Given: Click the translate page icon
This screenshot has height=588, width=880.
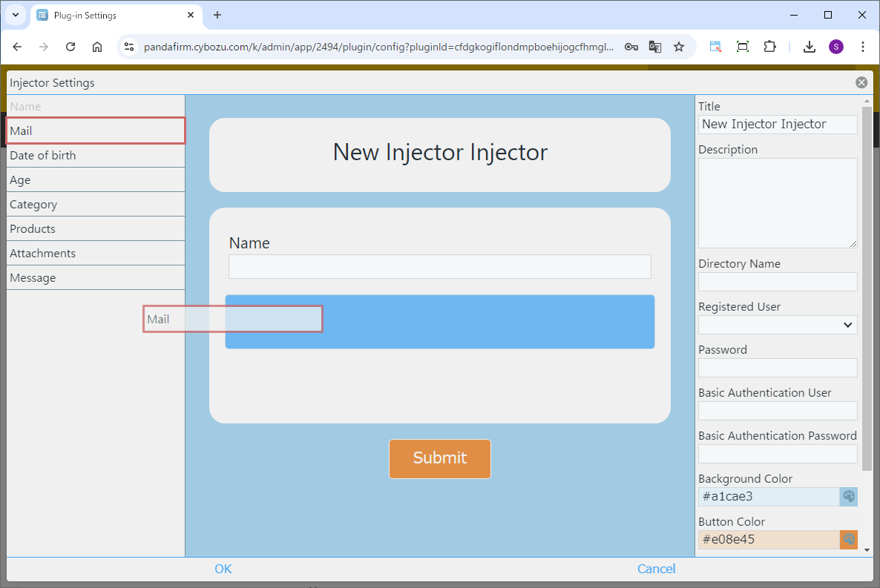Looking at the screenshot, I should [654, 47].
